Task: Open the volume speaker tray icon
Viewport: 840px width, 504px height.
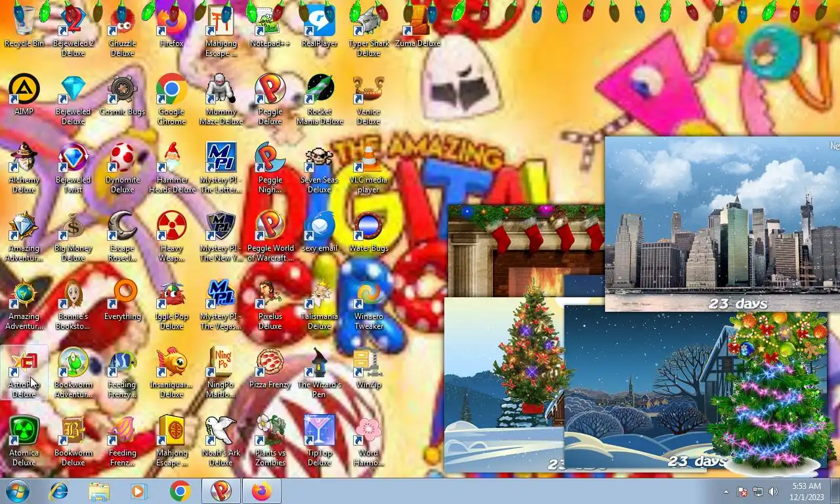Action: (773, 492)
